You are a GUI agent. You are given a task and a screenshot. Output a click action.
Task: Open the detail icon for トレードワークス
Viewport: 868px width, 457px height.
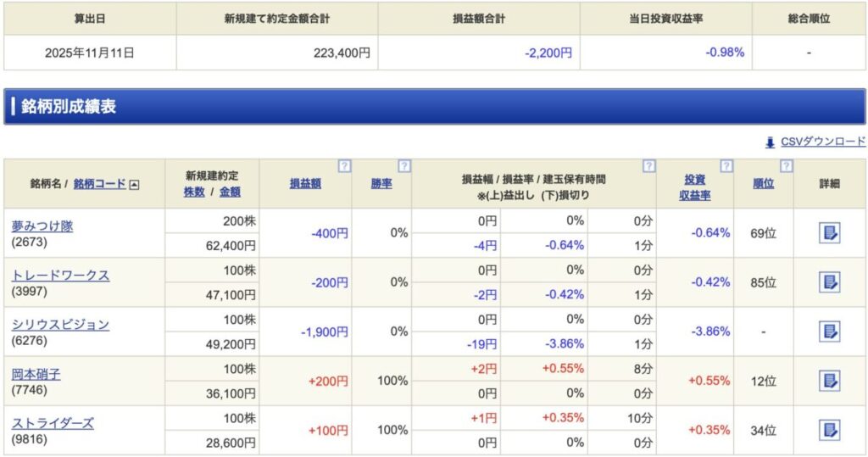829,282
